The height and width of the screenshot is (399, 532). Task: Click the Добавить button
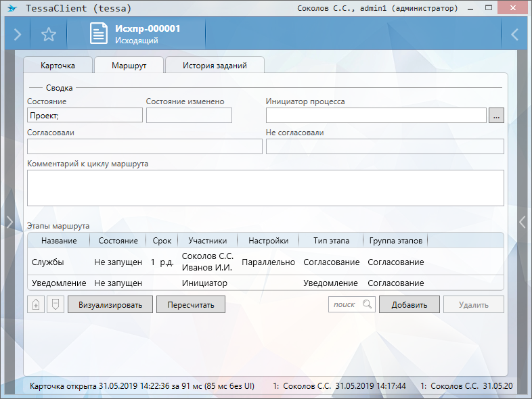click(x=409, y=304)
